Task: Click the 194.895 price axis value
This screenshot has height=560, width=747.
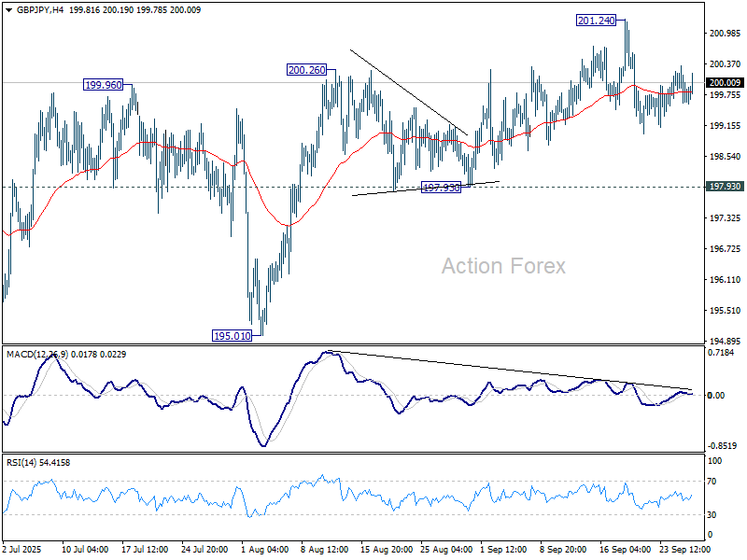Action: tap(726, 342)
